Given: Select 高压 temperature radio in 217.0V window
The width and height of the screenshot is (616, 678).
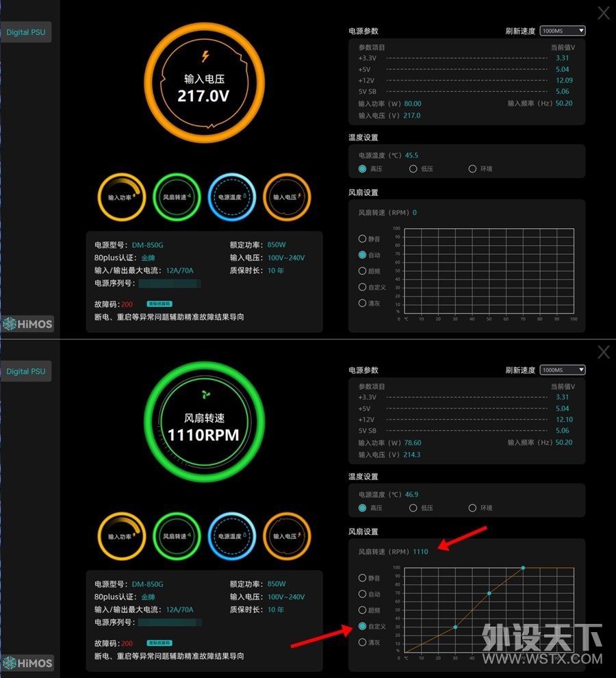Looking at the screenshot, I should tap(362, 168).
